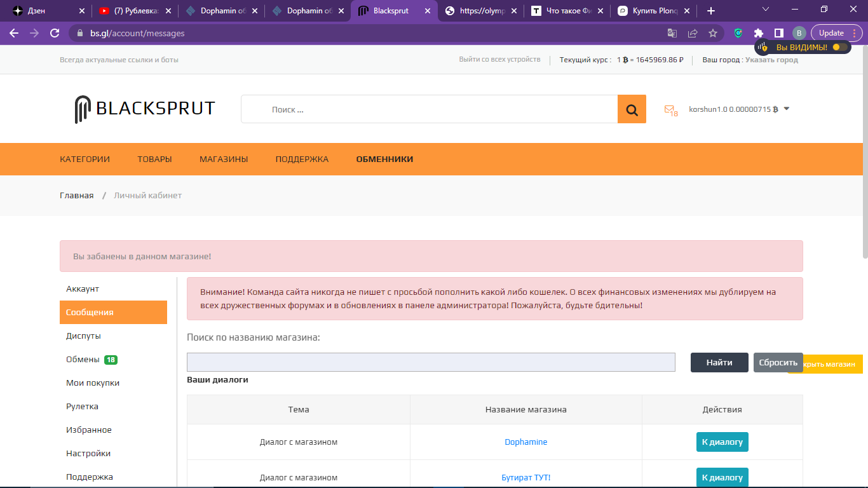The image size is (868, 488).
Task: Open the tab search chevron
Action: coord(766,10)
